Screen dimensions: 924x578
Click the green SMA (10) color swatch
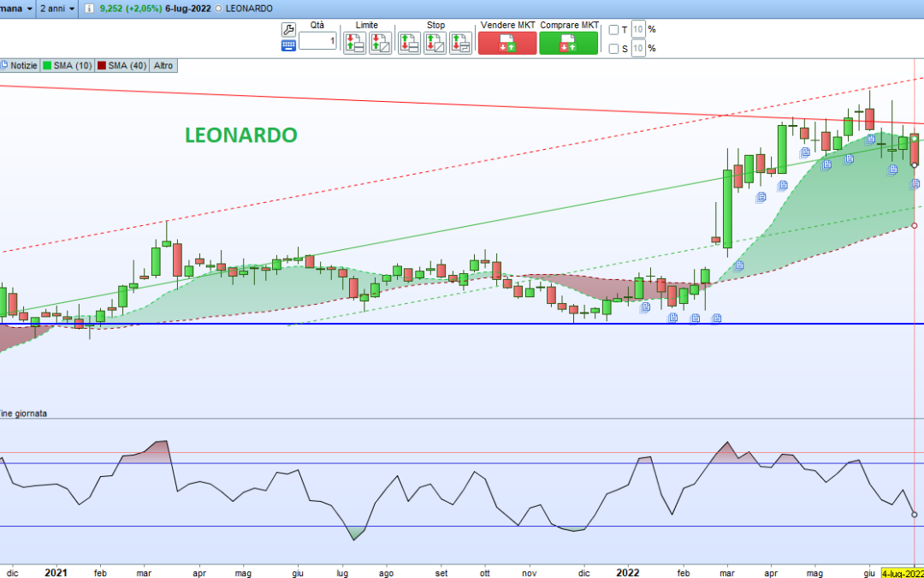pyautogui.click(x=47, y=65)
